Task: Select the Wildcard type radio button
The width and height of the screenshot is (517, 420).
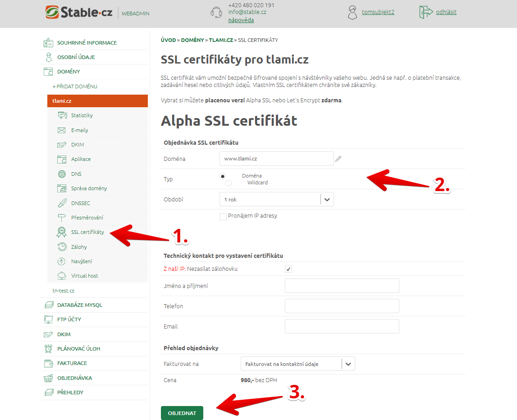Action: point(229,183)
